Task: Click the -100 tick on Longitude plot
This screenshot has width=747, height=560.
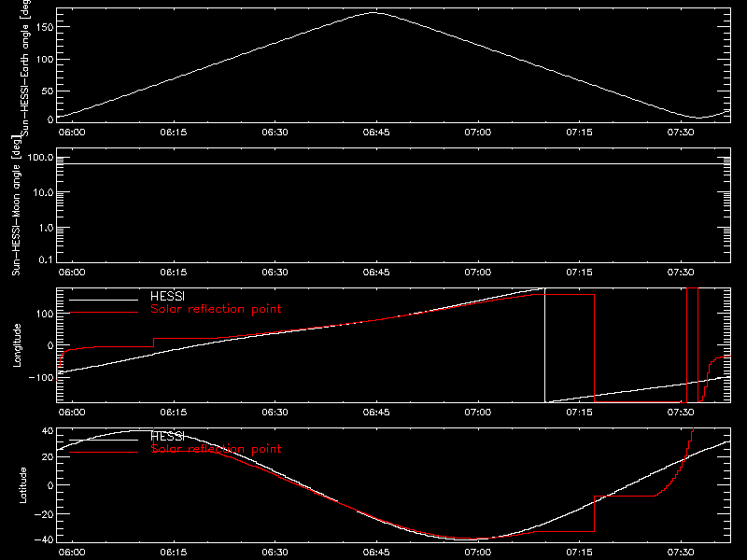Action: point(41,377)
